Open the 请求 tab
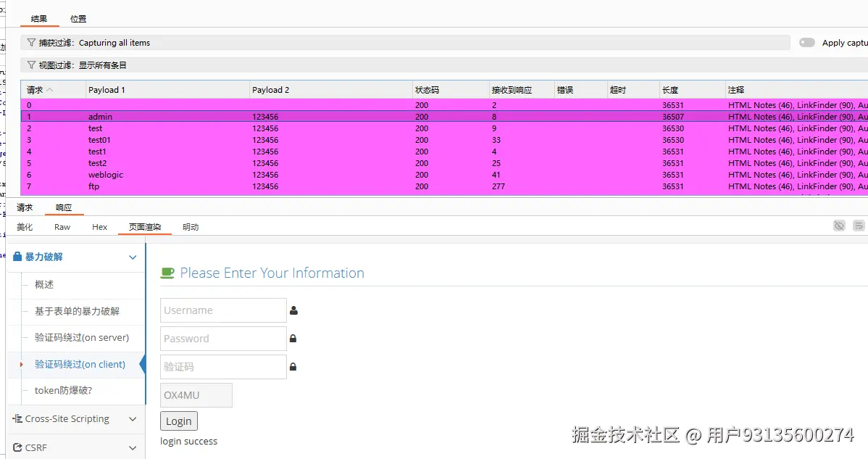This screenshot has height=459, width=868. tap(25, 207)
